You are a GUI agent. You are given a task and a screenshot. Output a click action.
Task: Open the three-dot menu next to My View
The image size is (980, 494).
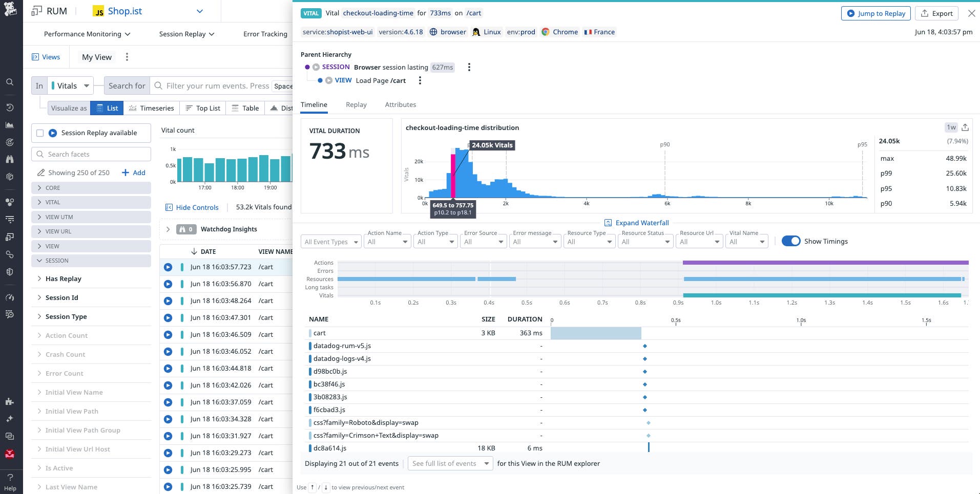pos(127,57)
